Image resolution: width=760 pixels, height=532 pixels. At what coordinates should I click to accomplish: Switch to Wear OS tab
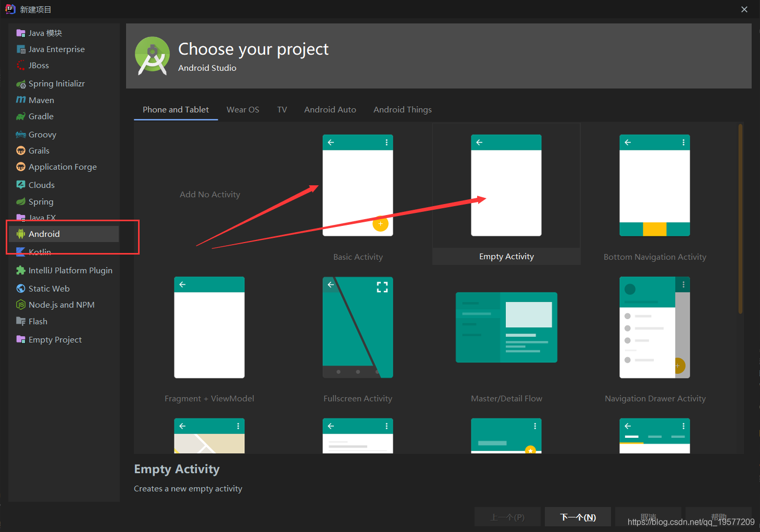243,110
